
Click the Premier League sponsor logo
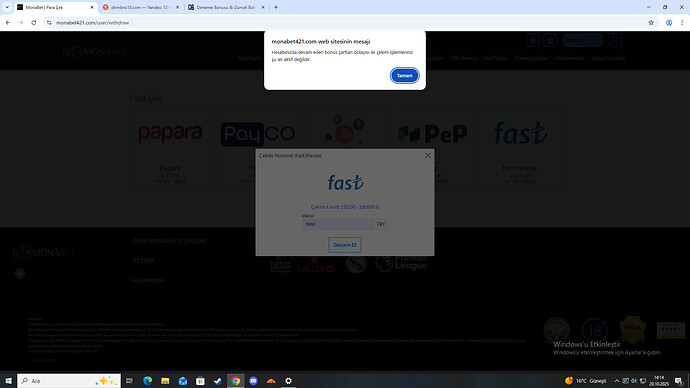(x=401, y=263)
